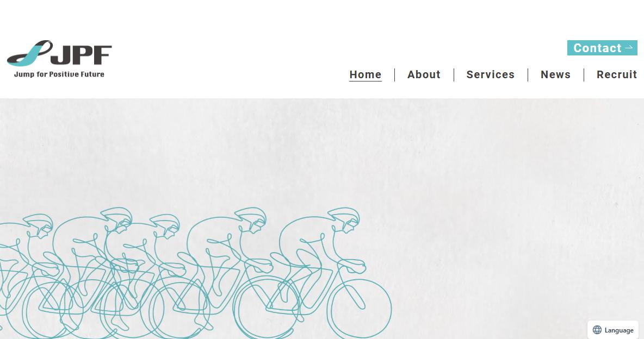The image size is (644, 339).
Task: Go to the Home menu item
Action: [x=366, y=74]
